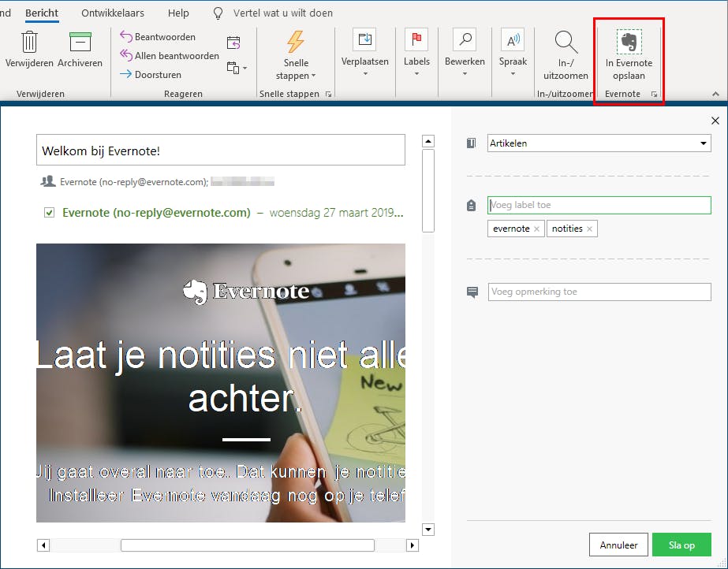Click the vertical preview scrollbar thumb
This screenshot has width=728, height=569.
coord(428,190)
